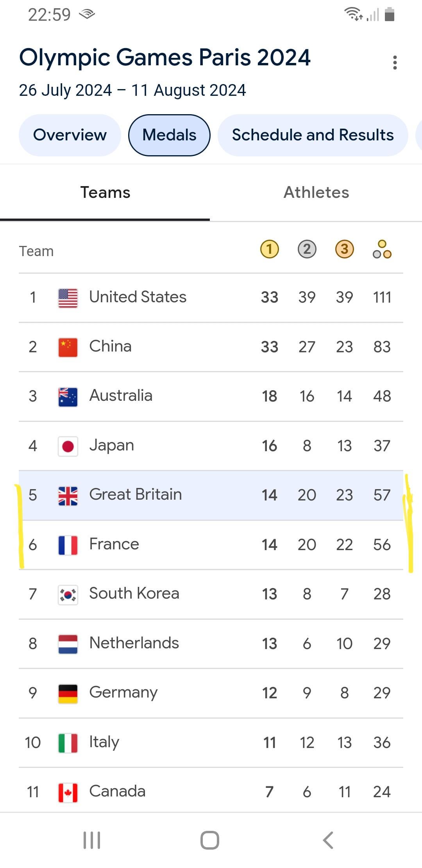Open the Great Britain team row
The width and height of the screenshot is (422, 868).
pos(211,495)
